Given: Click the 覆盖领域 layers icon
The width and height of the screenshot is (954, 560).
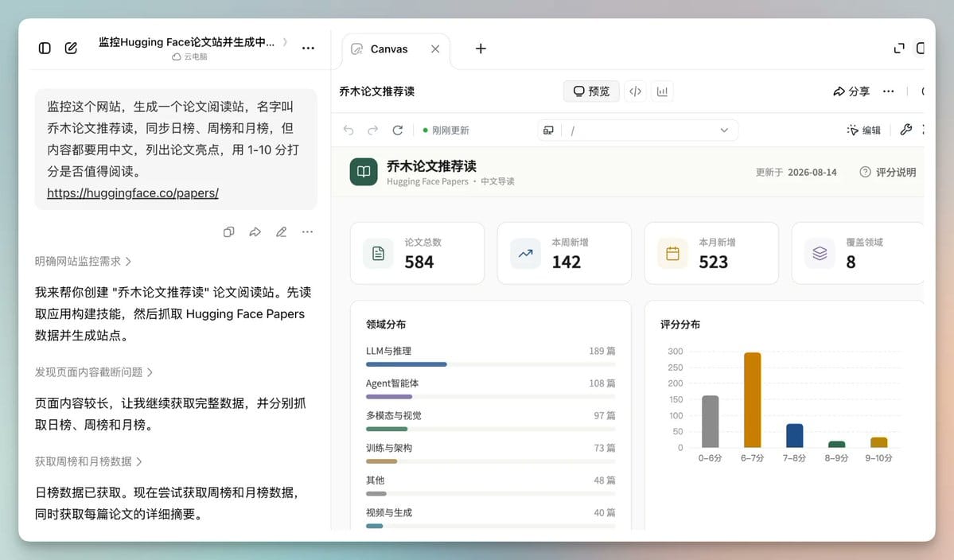Looking at the screenshot, I should [x=820, y=254].
